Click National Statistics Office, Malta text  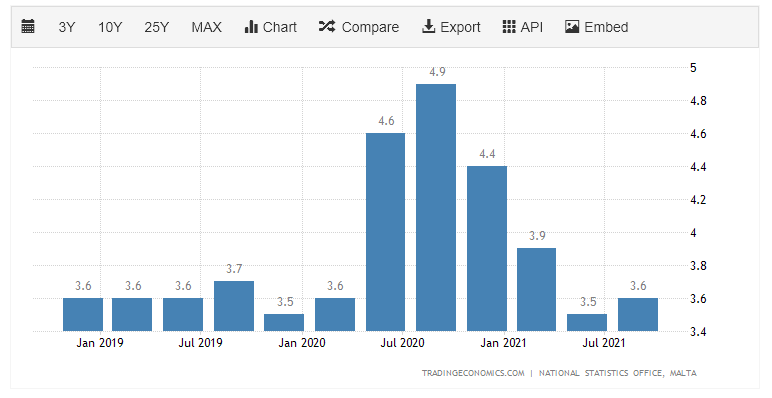click(618, 373)
